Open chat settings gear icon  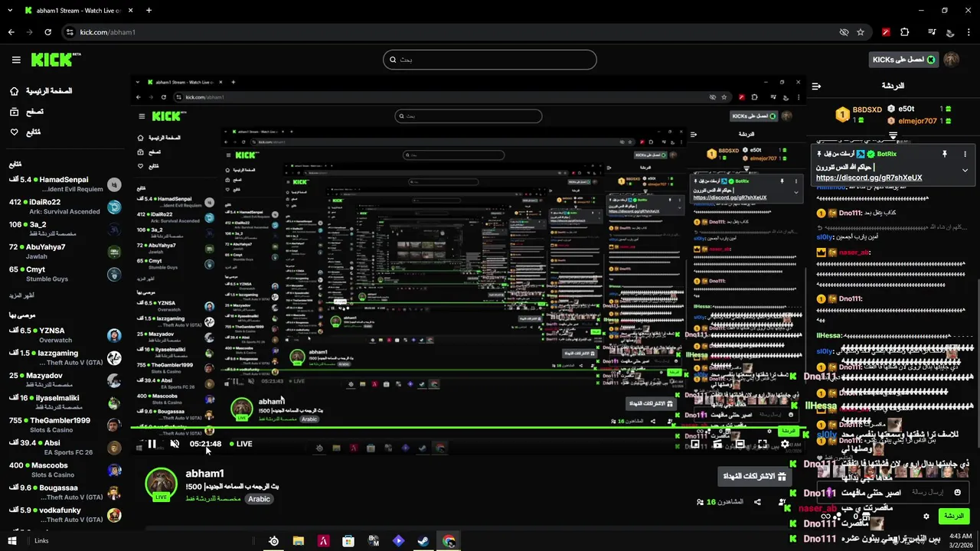(x=926, y=517)
